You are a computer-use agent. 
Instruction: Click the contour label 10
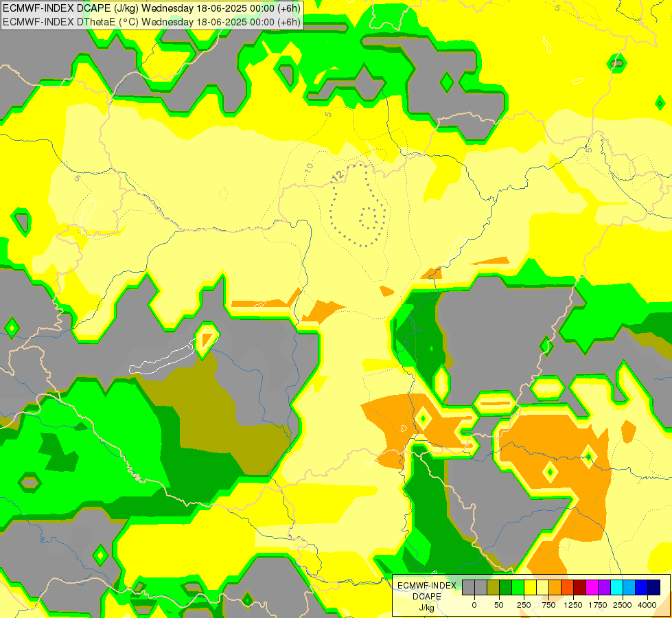click(x=309, y=168)
